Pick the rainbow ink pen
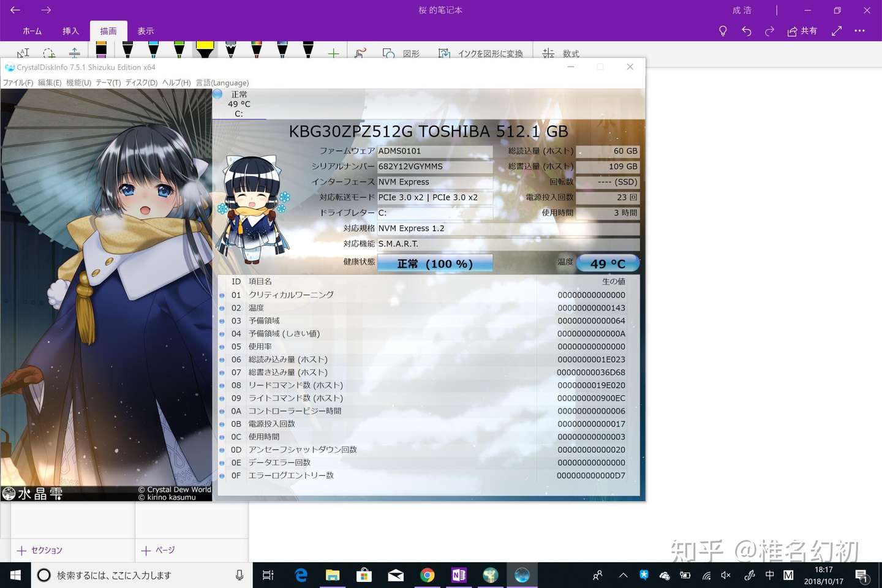Image resolution: width=882 pixels, height=588 pixels. coord(256,50)
